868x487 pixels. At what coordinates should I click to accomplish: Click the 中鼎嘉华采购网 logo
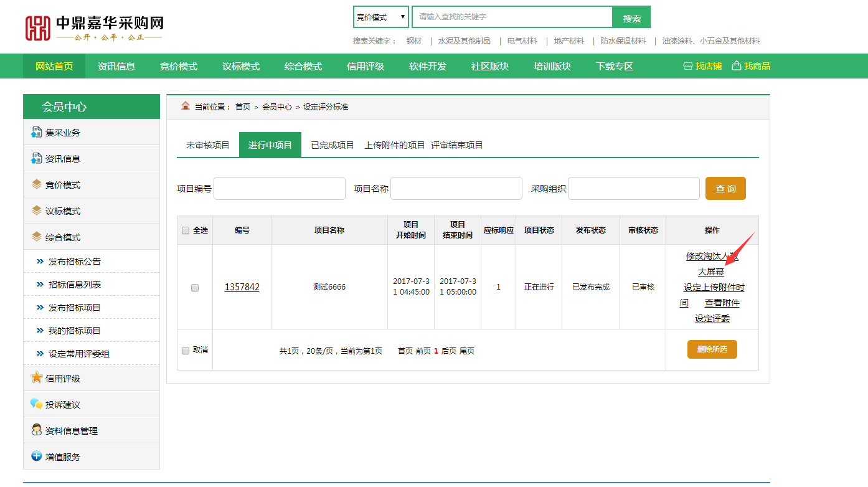coord(94,27)
